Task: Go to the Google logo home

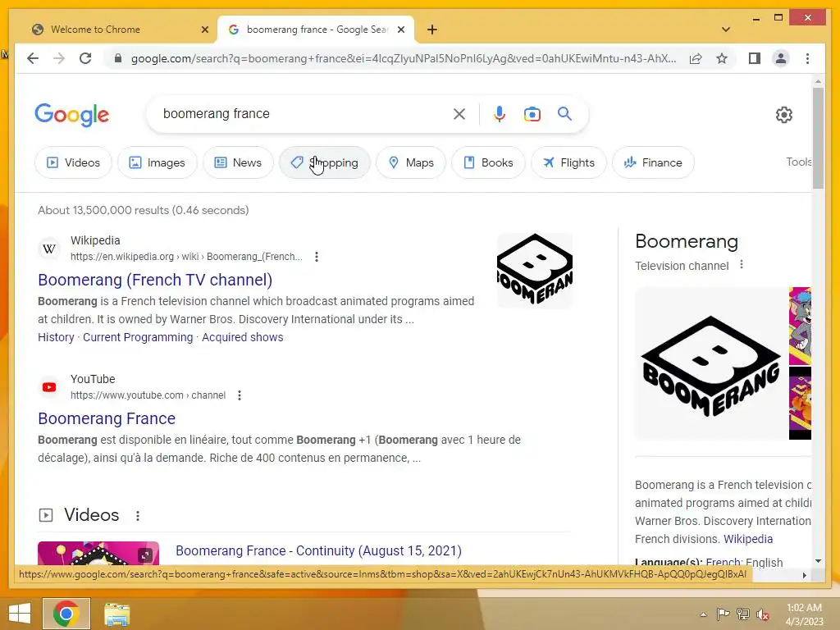Action: pyautogui.click(x=72, y=115)
